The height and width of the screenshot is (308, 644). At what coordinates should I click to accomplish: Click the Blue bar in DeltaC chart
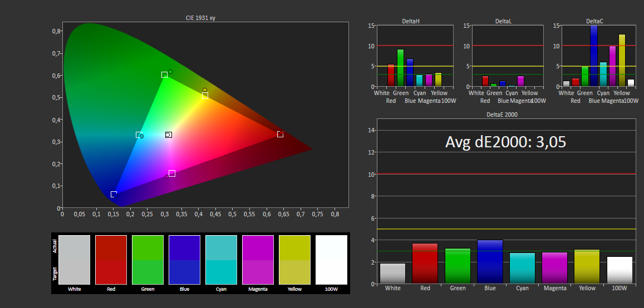click(x=594, y=56)
